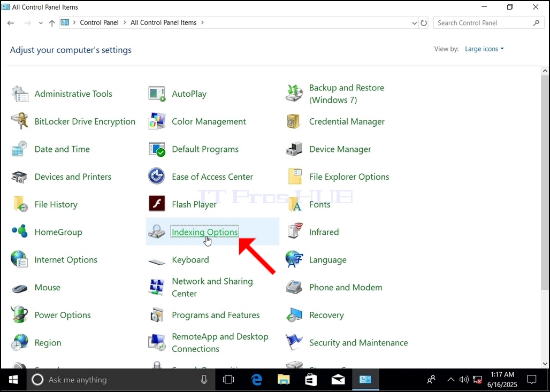Image resolution: width=550 pixels, height=392 pixels.
Task: Click the File Explorer Options icon
Action: tap(294, 176)
